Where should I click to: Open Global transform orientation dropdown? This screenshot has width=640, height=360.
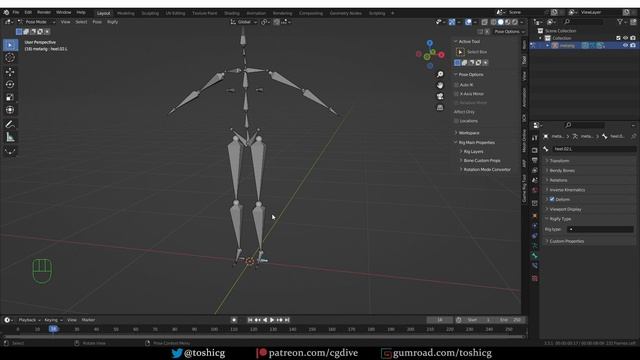click(x=244, y=22)
